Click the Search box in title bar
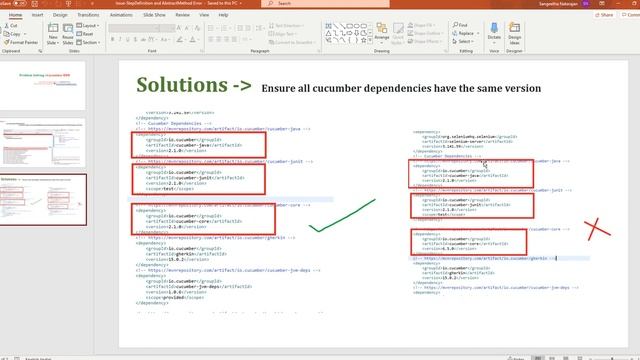The width and height of the screenshot is (640, 360). pyautogui.click(x=325, y=4)
